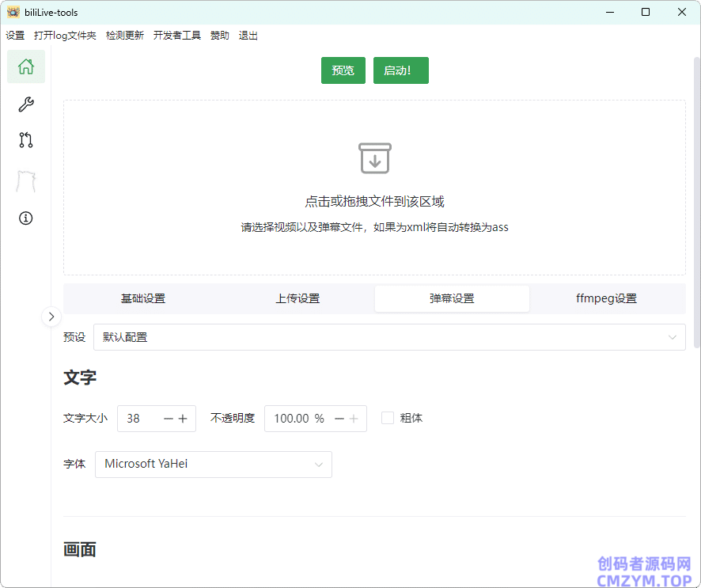This screenshot has width=701, height=588.
Task: Decrease font size with minus button
Action: pyautogui.click(x=168, y=419)
